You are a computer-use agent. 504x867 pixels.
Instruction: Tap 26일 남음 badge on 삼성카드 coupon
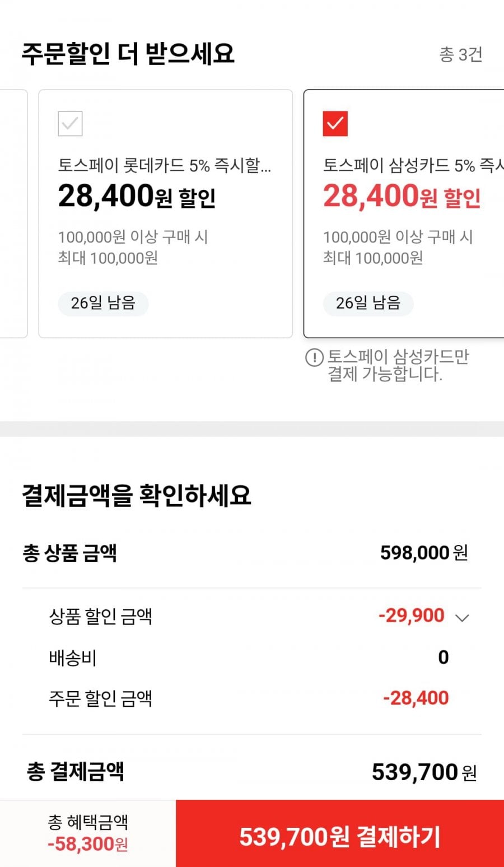(x=368, y=304)
